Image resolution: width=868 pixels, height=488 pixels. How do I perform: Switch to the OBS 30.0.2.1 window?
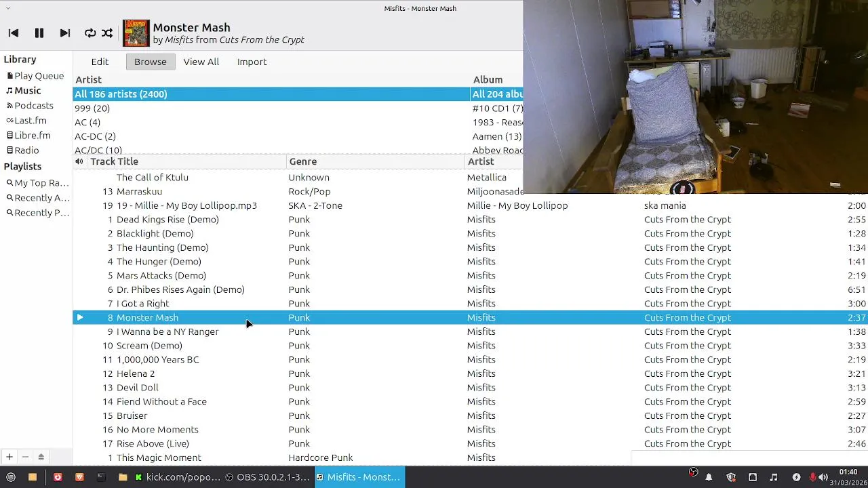[x=268, y=477]
